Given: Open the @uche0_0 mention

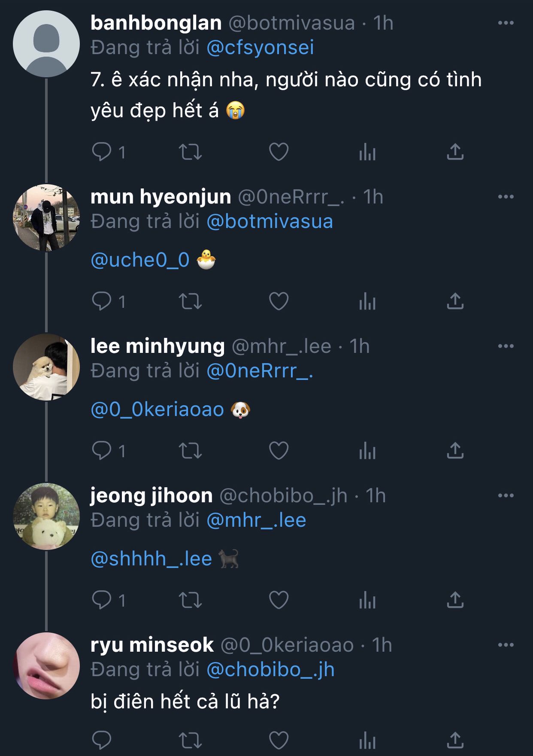Looking at the screenshot, I should tap(140, 260).
